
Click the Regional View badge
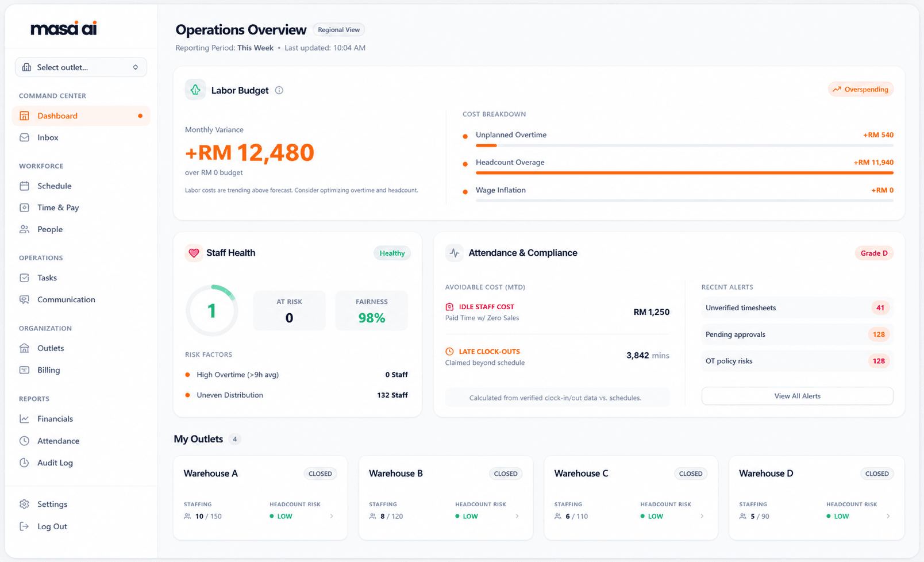339,30
